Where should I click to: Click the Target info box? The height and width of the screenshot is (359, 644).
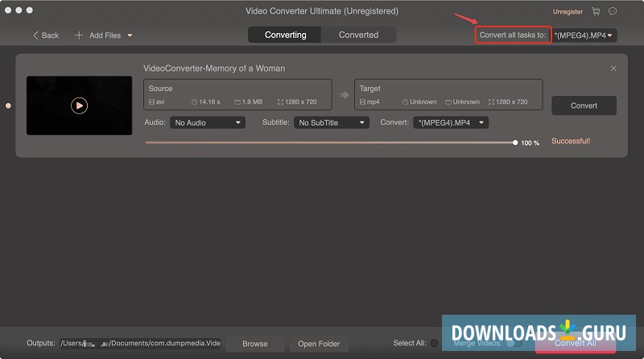click(448, 95)
